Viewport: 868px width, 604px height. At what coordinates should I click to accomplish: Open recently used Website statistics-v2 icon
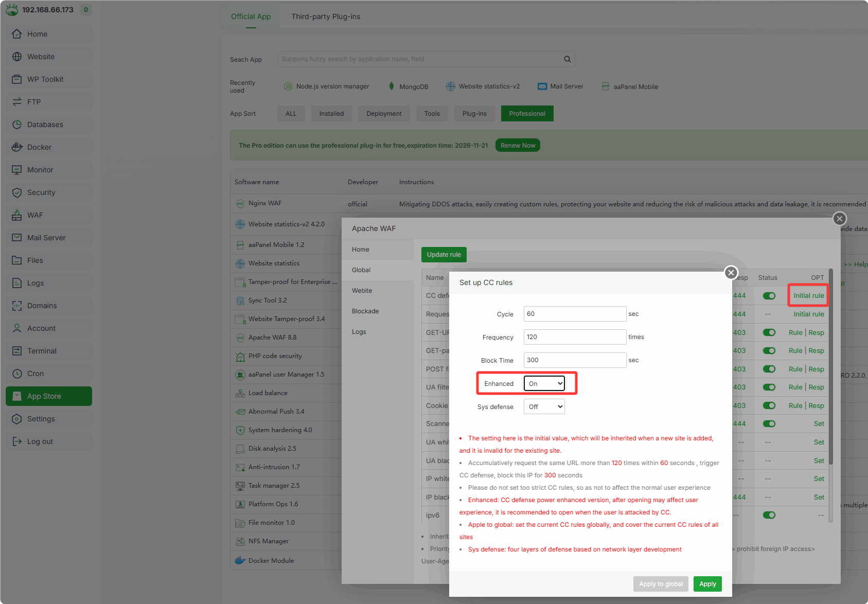pos(451,86)
